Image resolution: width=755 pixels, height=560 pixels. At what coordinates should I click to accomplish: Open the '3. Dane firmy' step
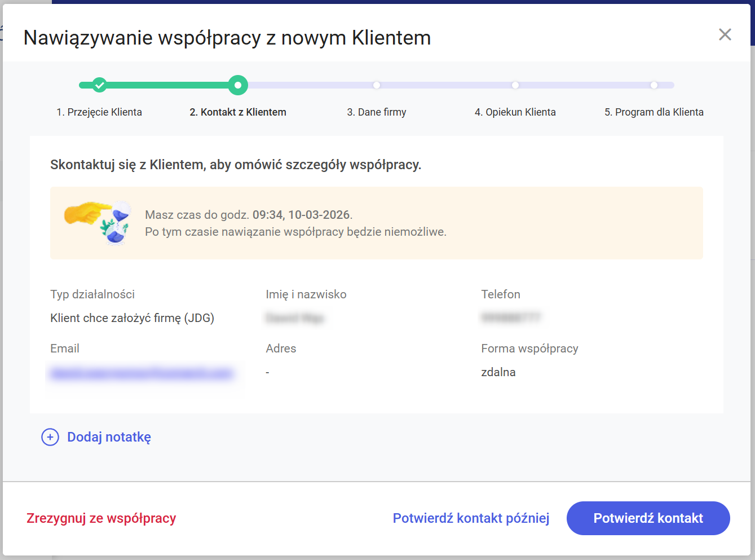(x=377, y=112)
